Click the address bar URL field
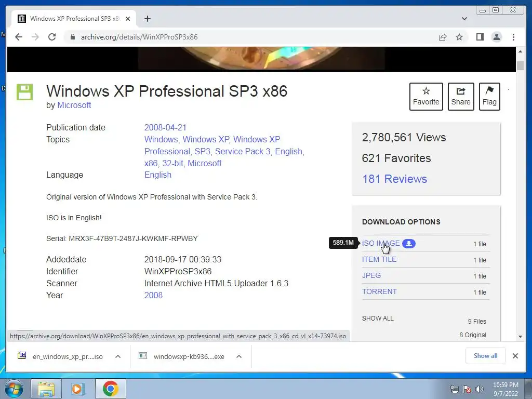Screen dimensions: 532x399 [x=251, y=37]
